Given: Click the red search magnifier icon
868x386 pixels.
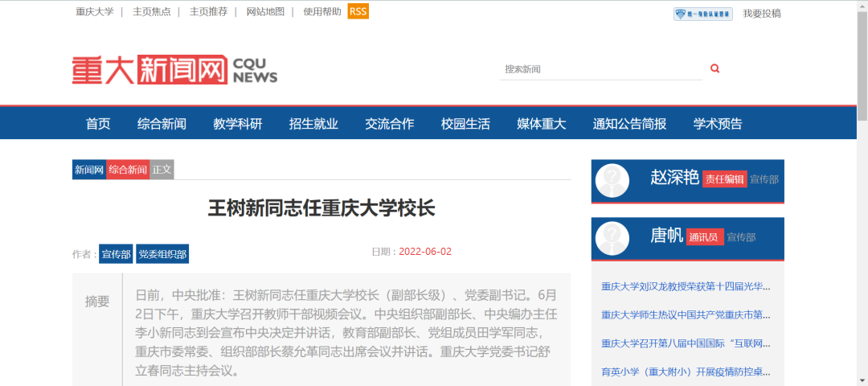Looking at the screenshot, I should click(714, 68).
